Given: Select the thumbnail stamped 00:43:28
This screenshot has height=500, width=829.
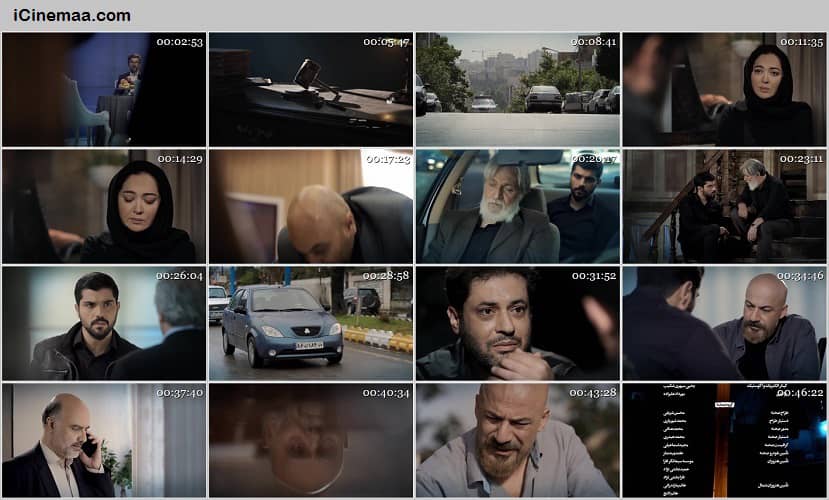Looking at the screenshot, I should pyautogui.click(x=518, y=440).
